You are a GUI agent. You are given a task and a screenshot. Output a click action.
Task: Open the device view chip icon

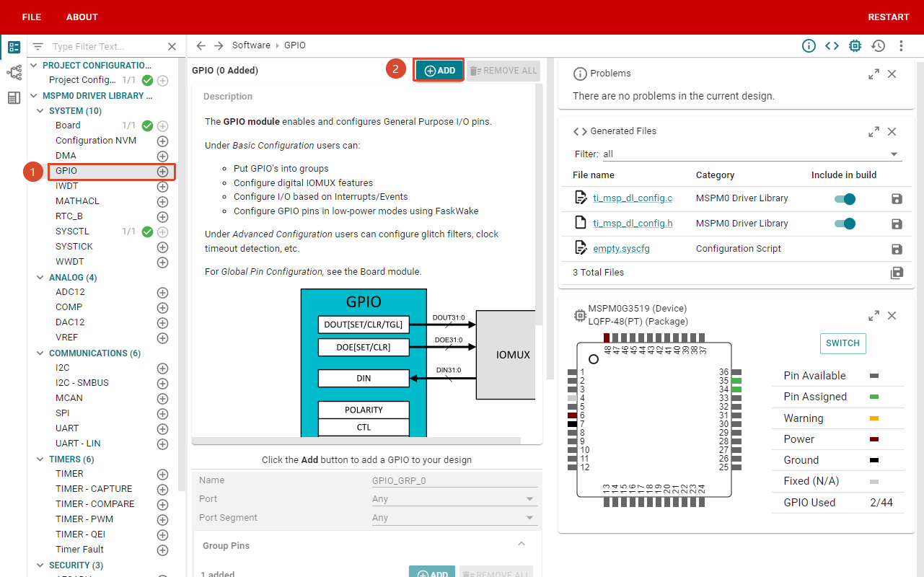855,46
